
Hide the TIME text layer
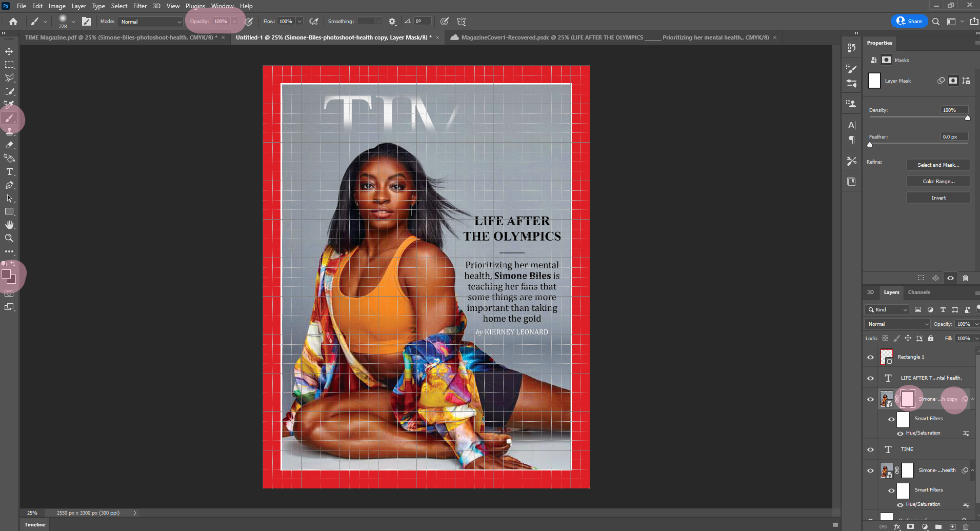click(870, 449)
